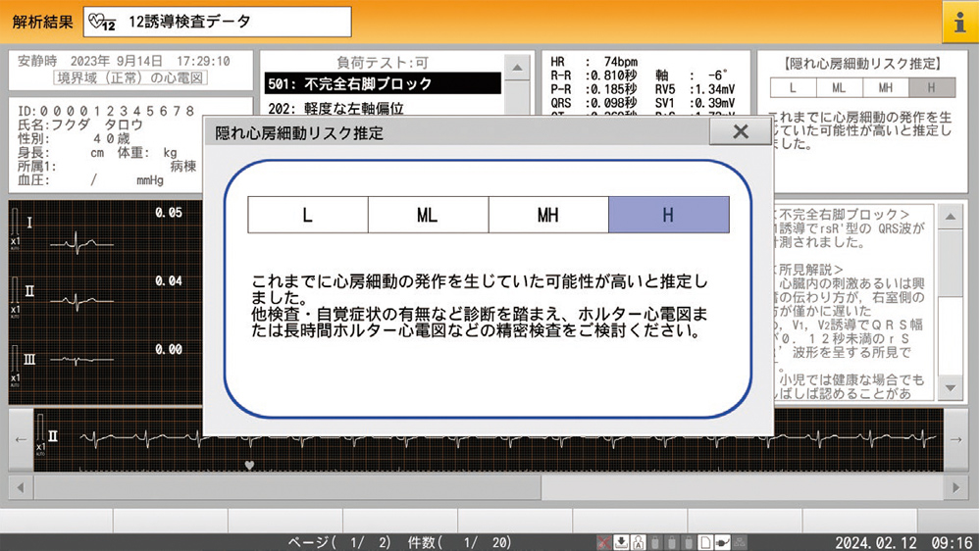Open the info icon in the orange header

point(960,22)
